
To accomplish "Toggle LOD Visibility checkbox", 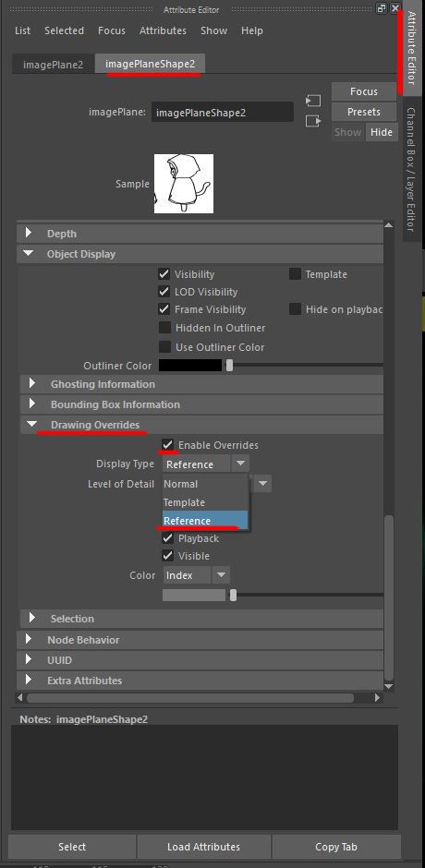I will [x=164, y=292].
